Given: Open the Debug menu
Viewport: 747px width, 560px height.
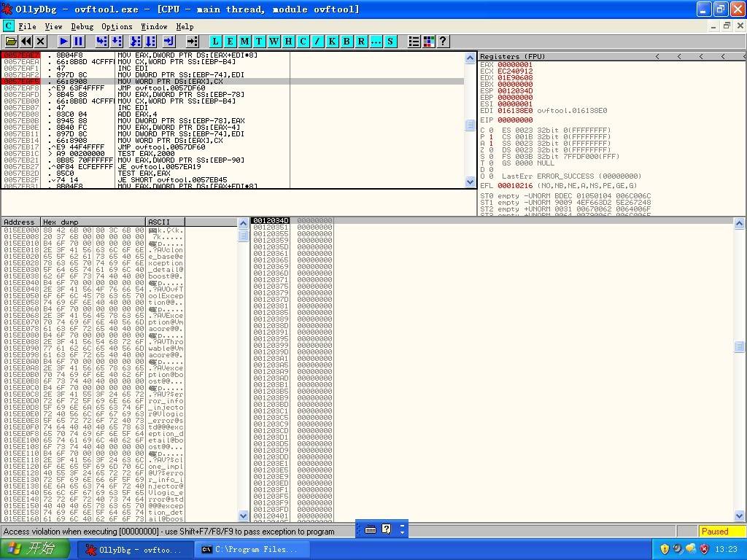Looking at the screenshot, I should [x=82, y=26].
